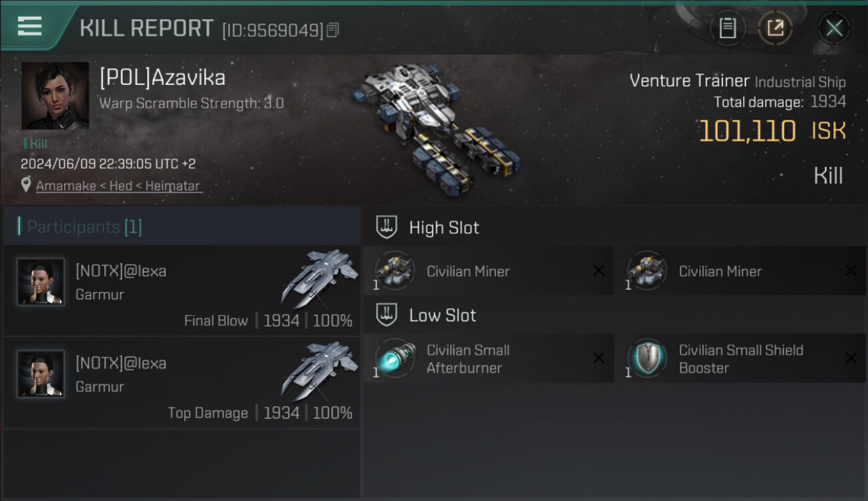Copy the kill report ID icon
This screenshot has width=868, height=501.
pos(333,30)
